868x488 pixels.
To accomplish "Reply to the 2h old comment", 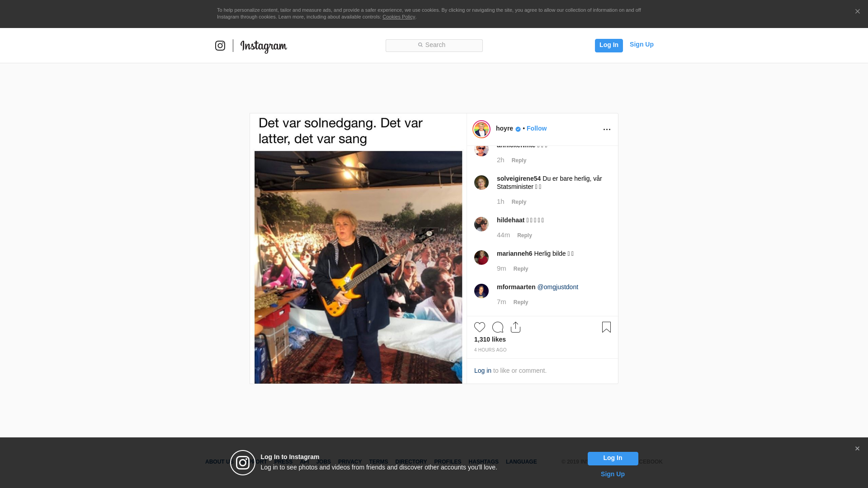I will pos(519,160).
